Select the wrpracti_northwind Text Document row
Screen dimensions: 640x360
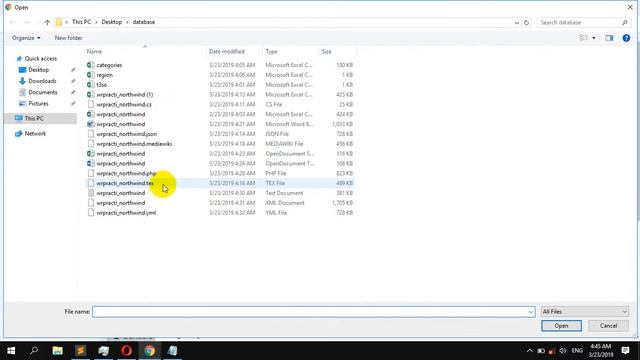pos(220,193)
